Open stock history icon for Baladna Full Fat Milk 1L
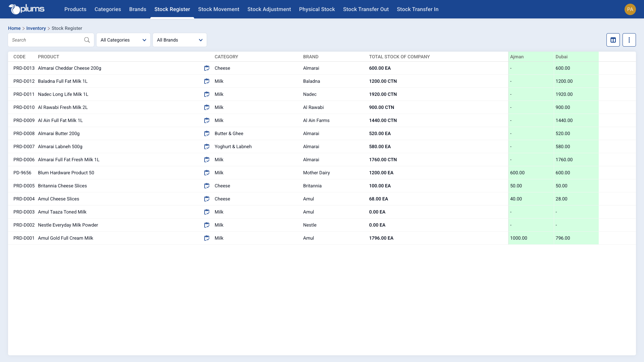Screen dimensions: 644x362 [x=207, y=81]
